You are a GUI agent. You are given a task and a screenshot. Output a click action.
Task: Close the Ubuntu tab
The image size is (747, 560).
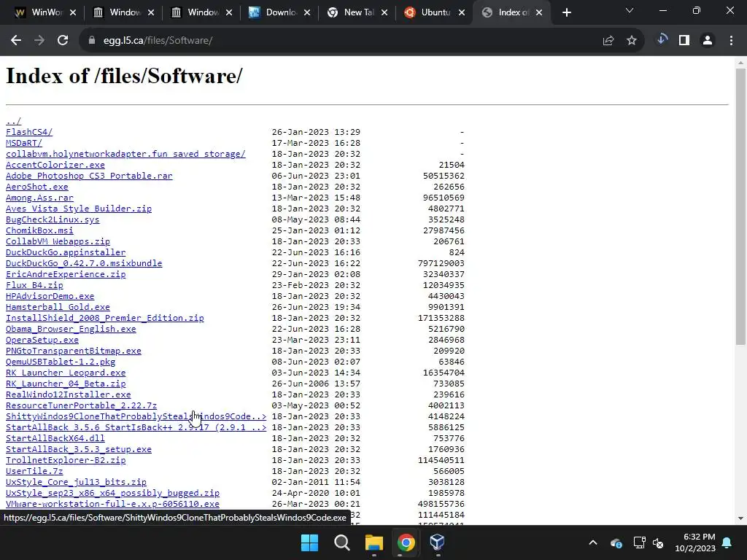(462, 13)
